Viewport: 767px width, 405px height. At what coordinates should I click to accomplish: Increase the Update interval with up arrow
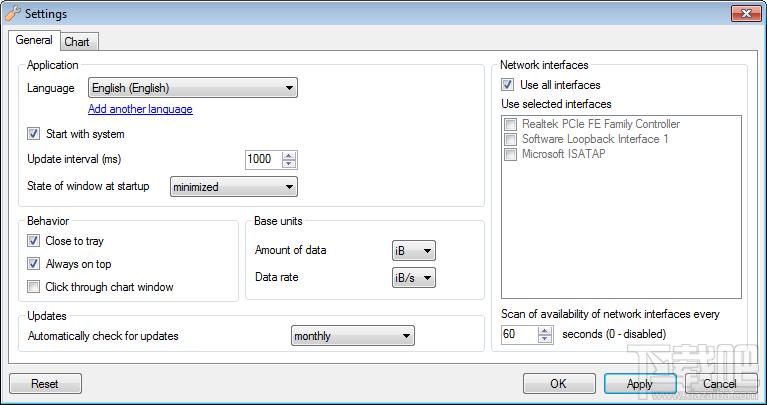pos(290,156)
